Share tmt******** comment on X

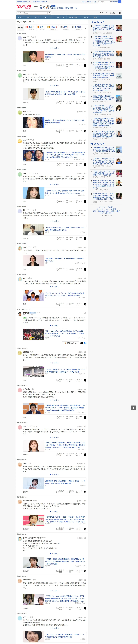tap(85, 455)
